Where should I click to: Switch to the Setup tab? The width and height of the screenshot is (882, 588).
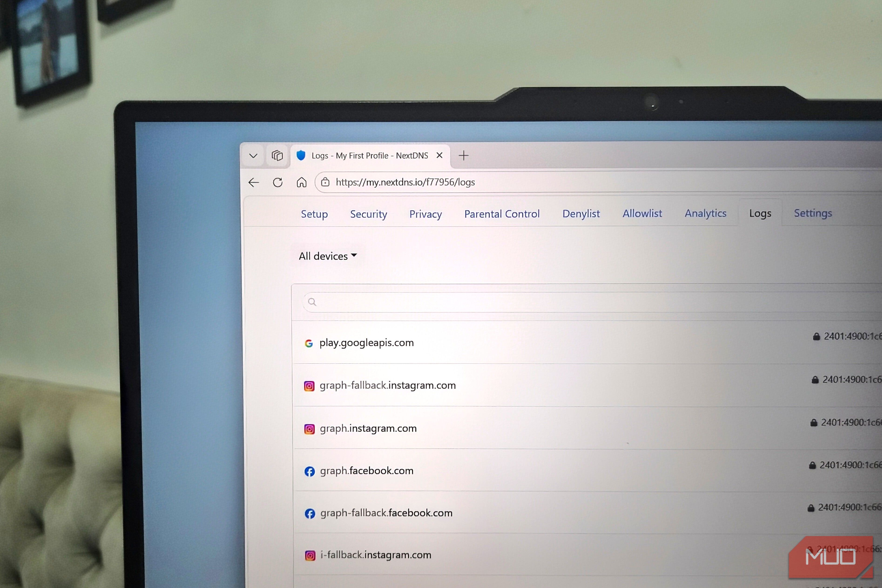click(x=314, y=214)
